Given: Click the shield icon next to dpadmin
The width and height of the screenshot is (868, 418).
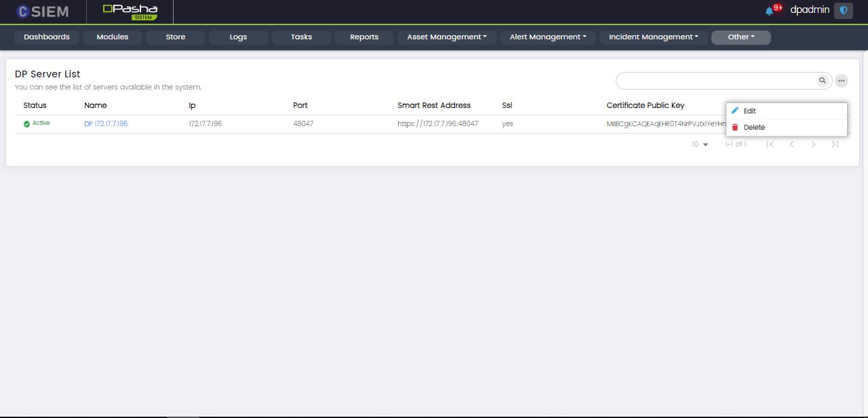Looking at the screenshot, I should 844,11.
